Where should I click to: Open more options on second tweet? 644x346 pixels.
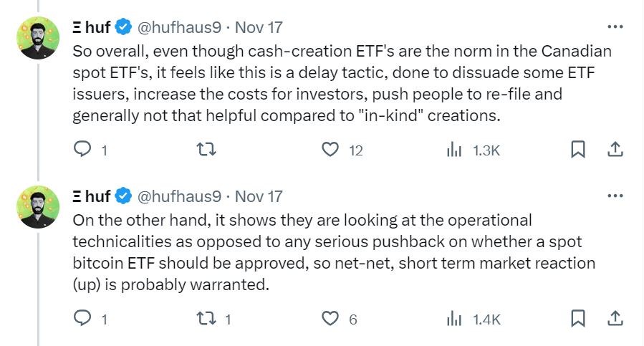pyautogui.click(x=614, y=196)
